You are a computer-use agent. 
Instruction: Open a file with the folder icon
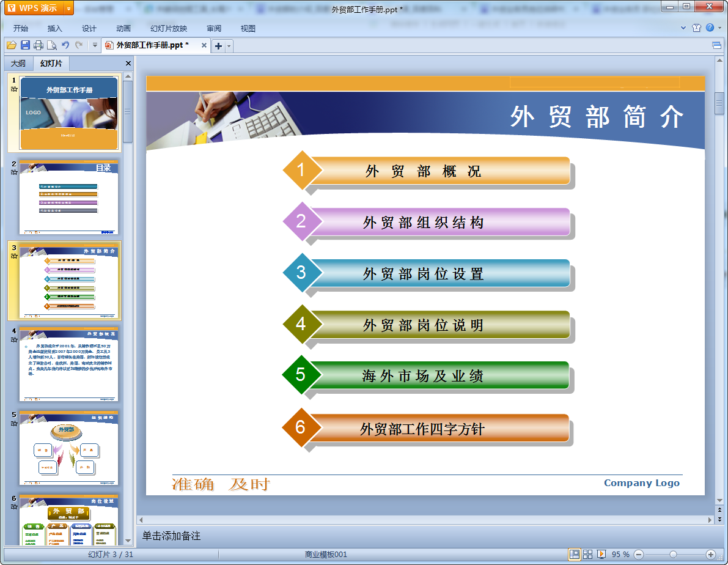(12, 45)
